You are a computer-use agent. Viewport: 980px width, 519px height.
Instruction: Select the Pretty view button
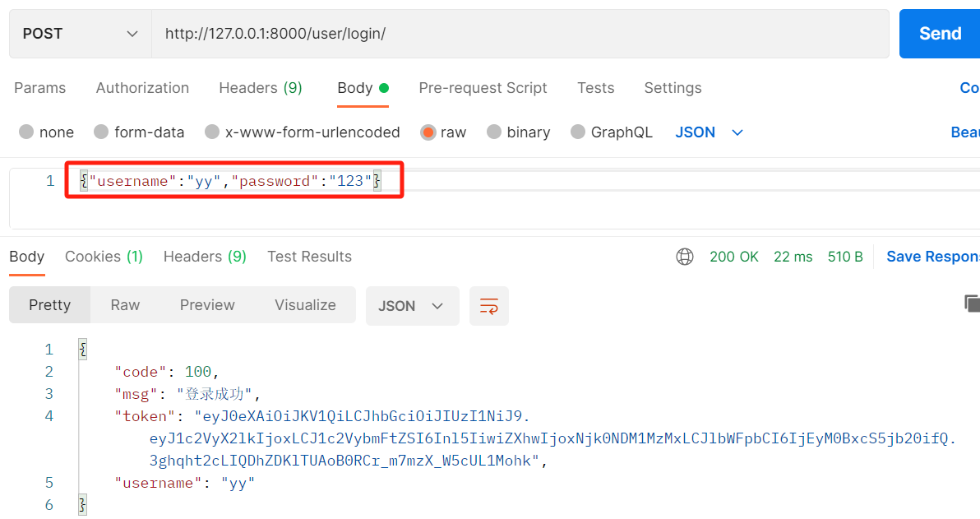click(x=50, y=305)
